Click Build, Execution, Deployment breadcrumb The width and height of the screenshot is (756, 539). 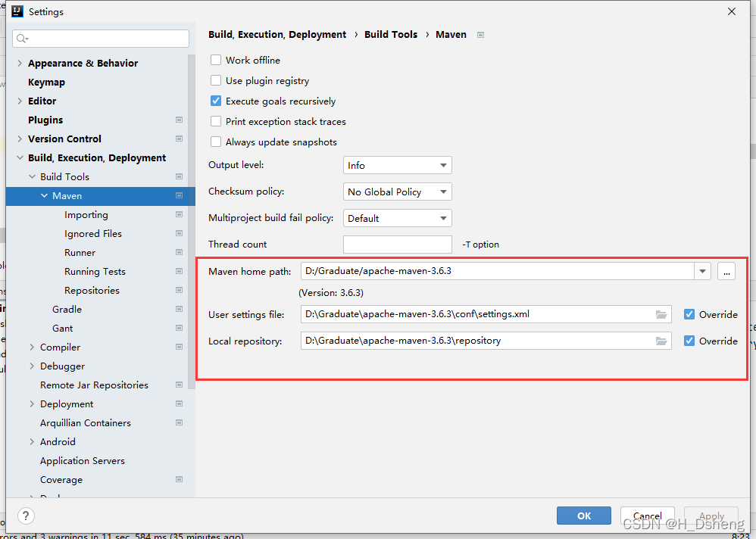click(x=277, y=35)
